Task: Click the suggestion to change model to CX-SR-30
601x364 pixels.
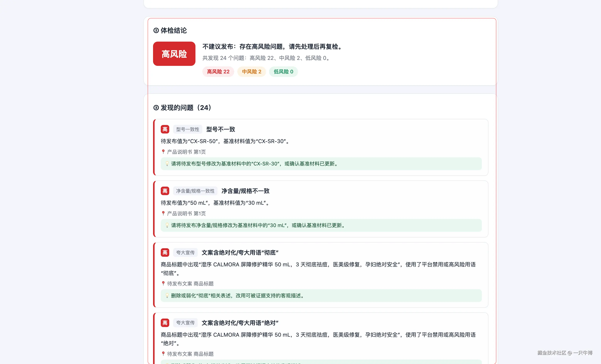Action: point(321,164)
